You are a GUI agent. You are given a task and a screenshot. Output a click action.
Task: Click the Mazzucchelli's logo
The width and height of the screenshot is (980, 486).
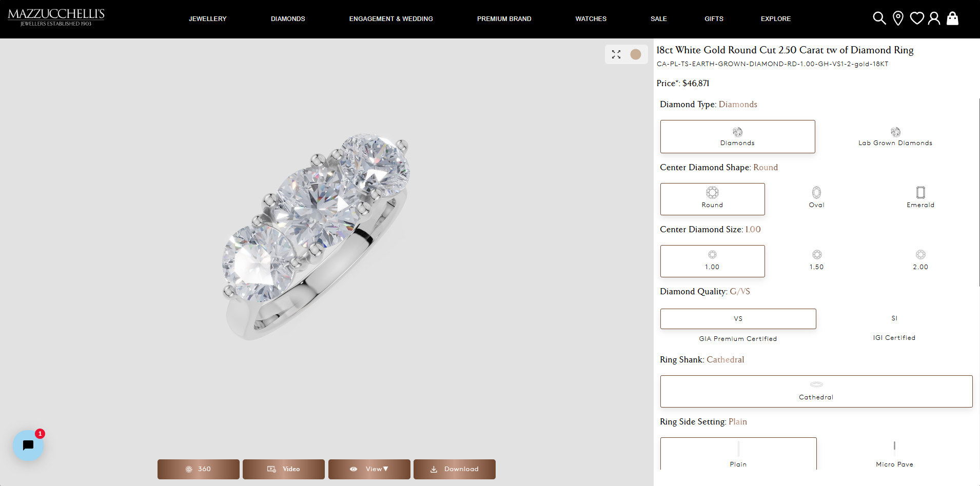[x=56, y=17]
